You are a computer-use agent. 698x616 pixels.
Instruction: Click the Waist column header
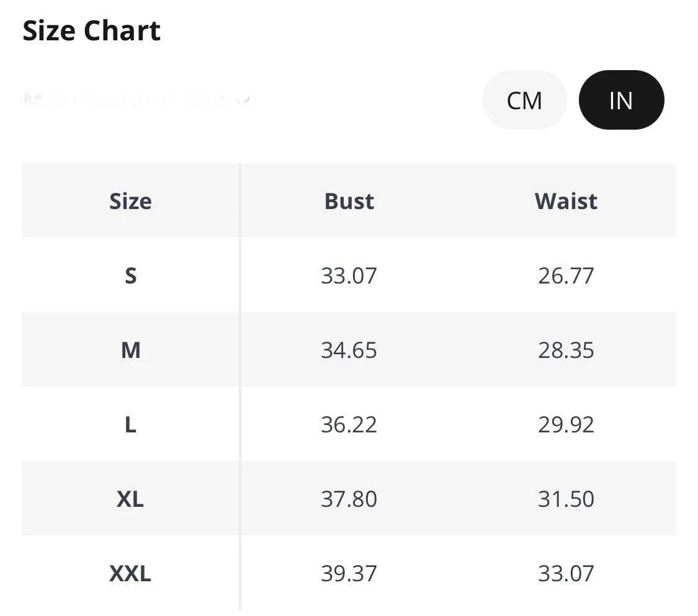(566, 201)
